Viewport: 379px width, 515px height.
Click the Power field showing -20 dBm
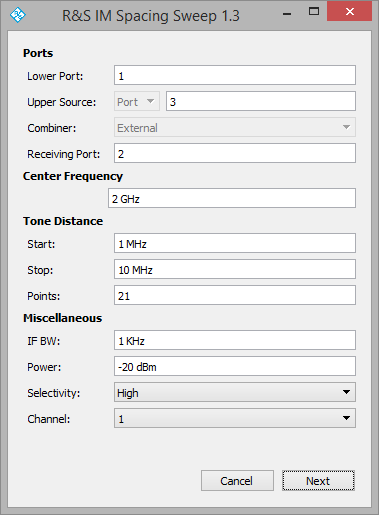tap(235, 366)
